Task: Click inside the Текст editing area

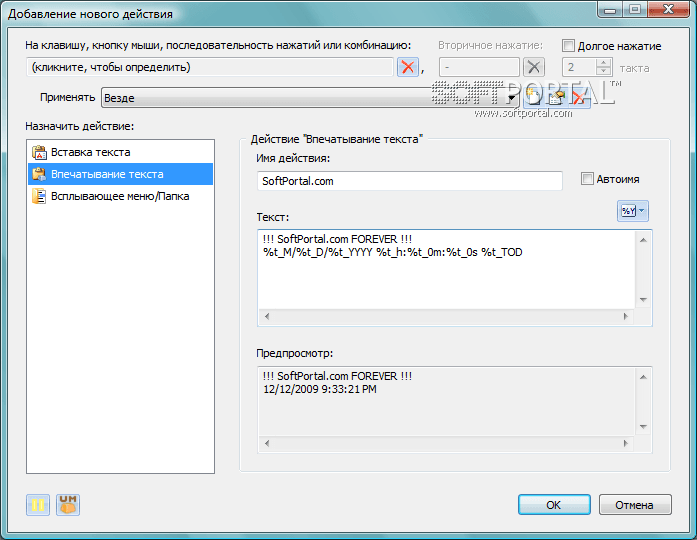Action: click(x=446, y=269)
